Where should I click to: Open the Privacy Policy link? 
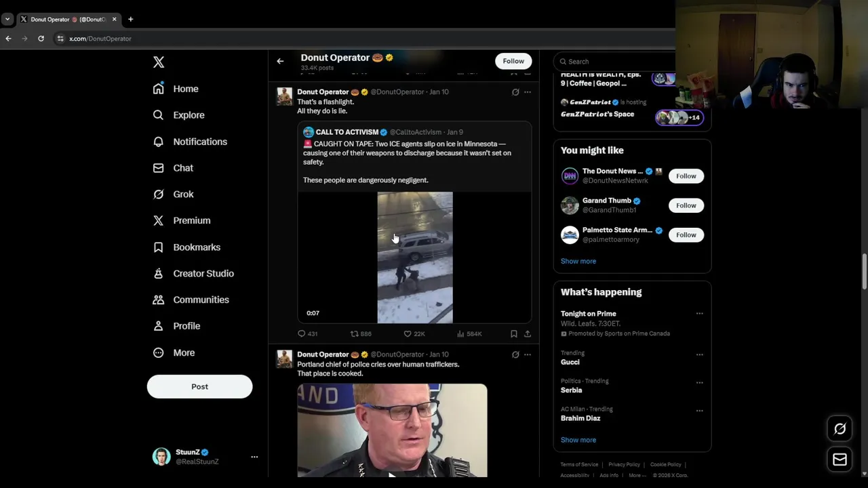[624, 465]
